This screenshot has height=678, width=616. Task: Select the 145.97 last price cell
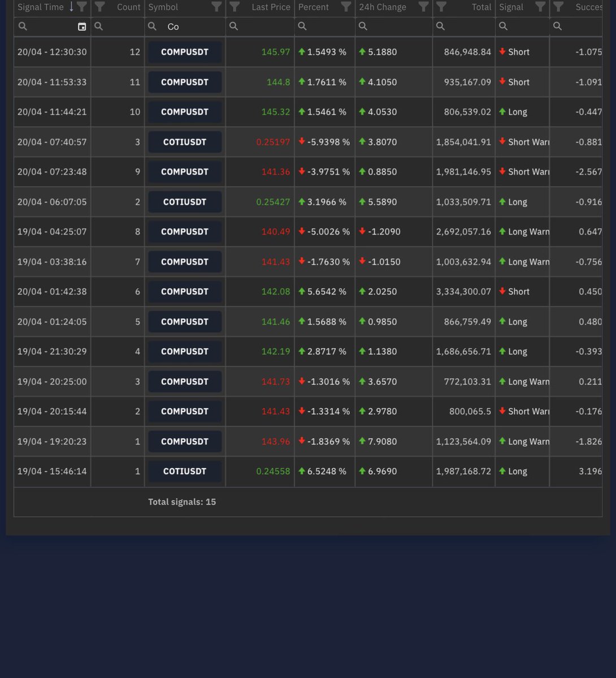[x=260, y=52]
